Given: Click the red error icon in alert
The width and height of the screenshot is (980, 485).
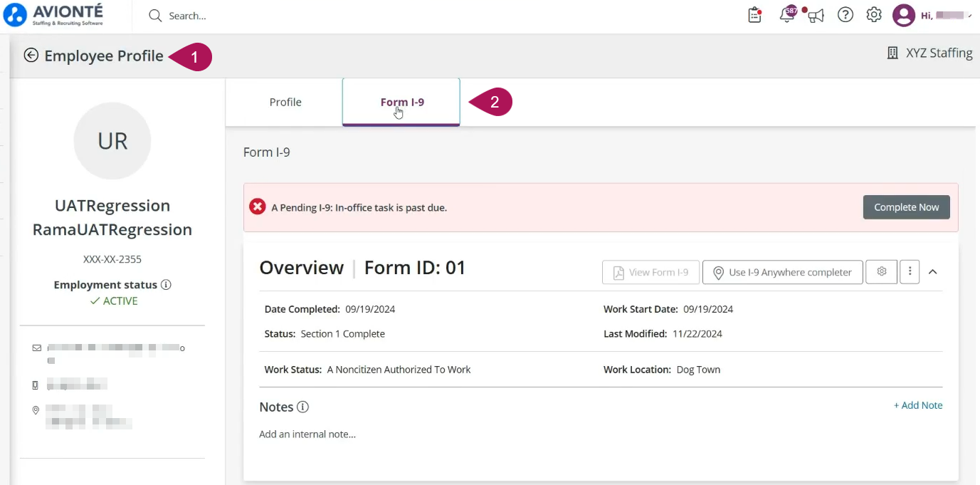Looking at the screenshot, I should click(257, 207).
